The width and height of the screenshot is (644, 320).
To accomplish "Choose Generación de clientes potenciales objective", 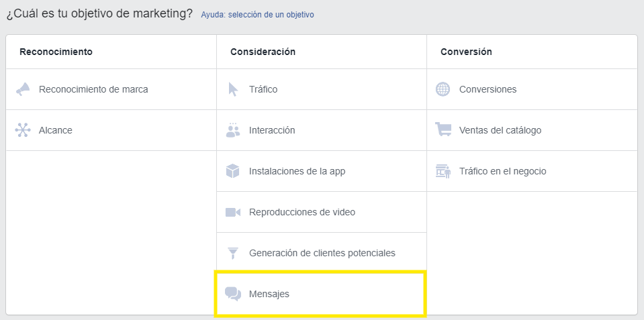I will point(322,253).
